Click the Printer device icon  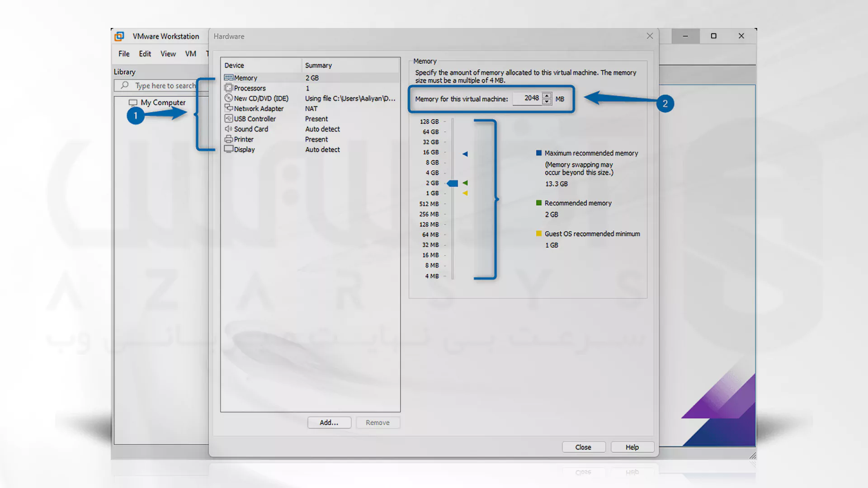tap(229, 139)
